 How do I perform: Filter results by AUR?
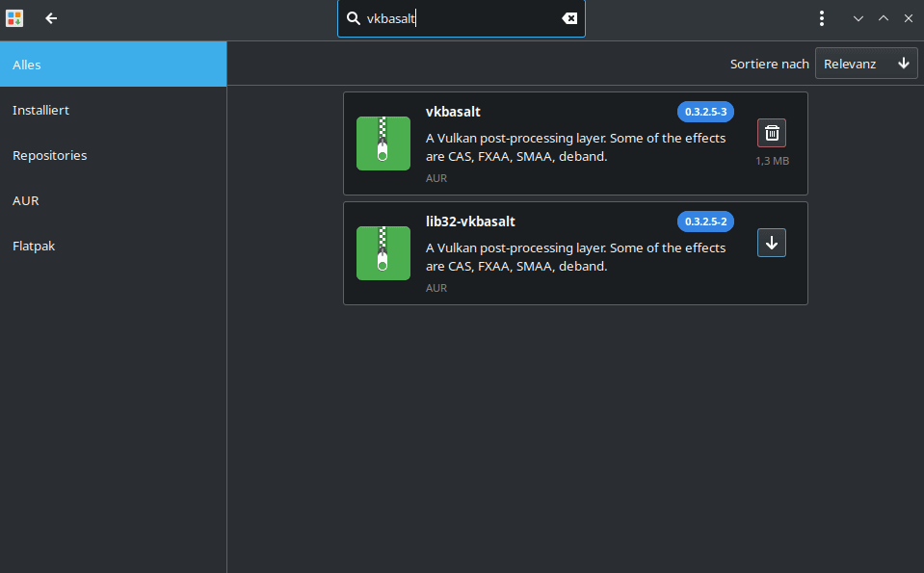[113, 200]
